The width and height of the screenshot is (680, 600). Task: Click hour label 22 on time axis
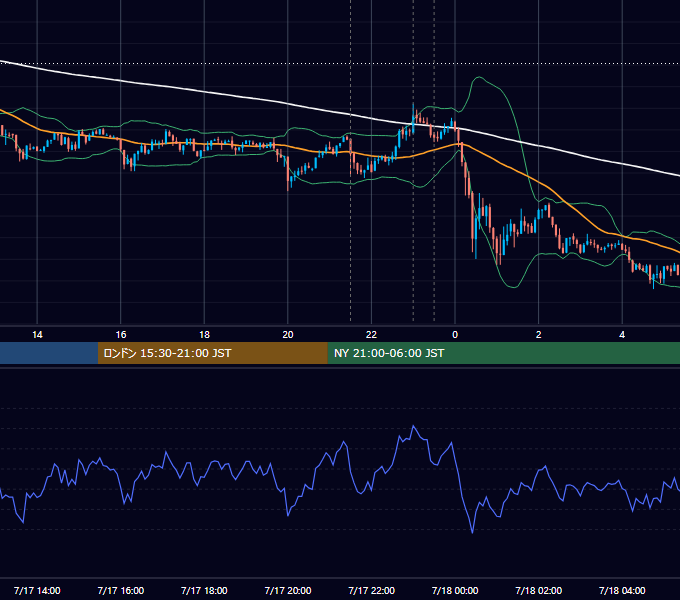(371, 335)
